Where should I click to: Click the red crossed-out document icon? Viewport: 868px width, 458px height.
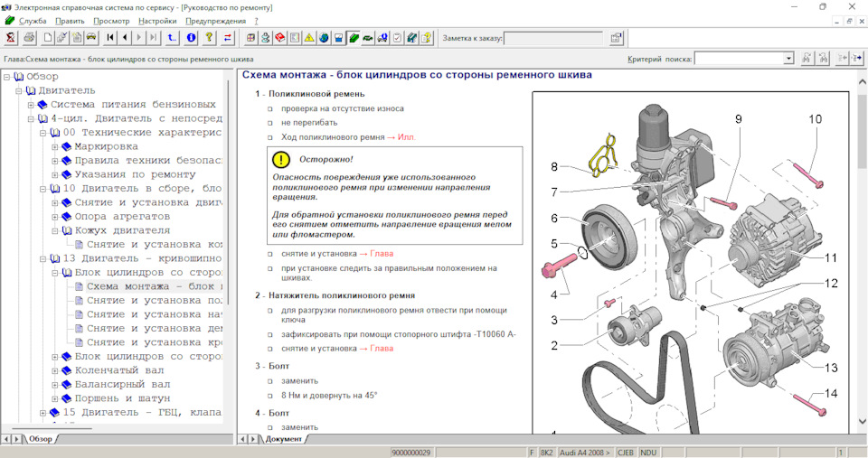pos(11,38)
